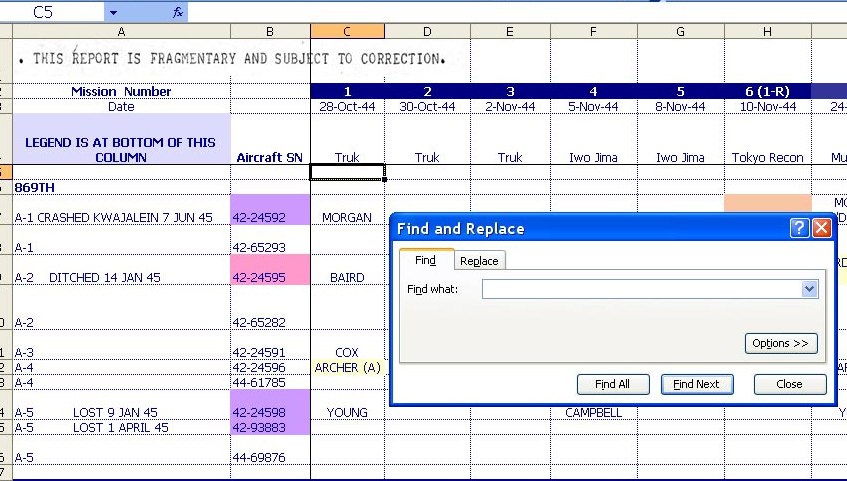Expand the Find what history dropdown
The image size is (847, 481).
tap(809, 289)
